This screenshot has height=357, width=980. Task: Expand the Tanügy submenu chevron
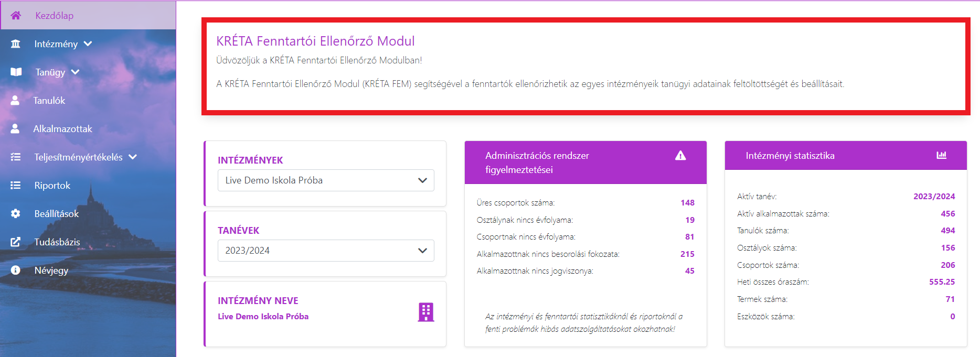tap(75, 72)
